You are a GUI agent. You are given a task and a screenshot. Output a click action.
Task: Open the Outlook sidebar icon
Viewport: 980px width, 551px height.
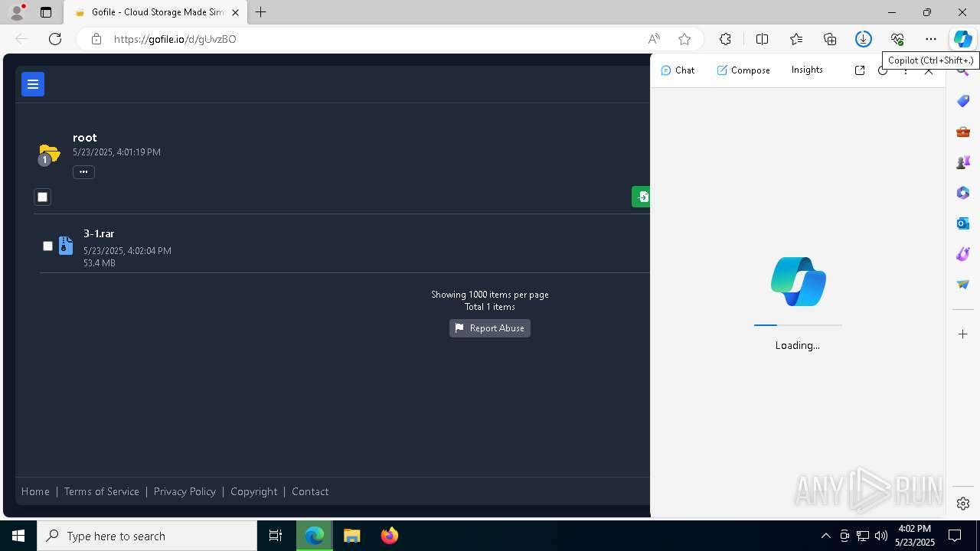[963, 223]
